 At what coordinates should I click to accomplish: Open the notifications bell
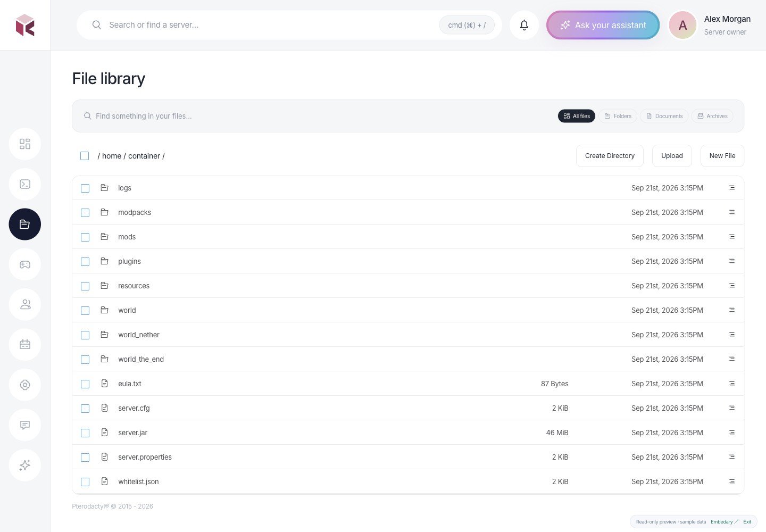pos(524,25)
